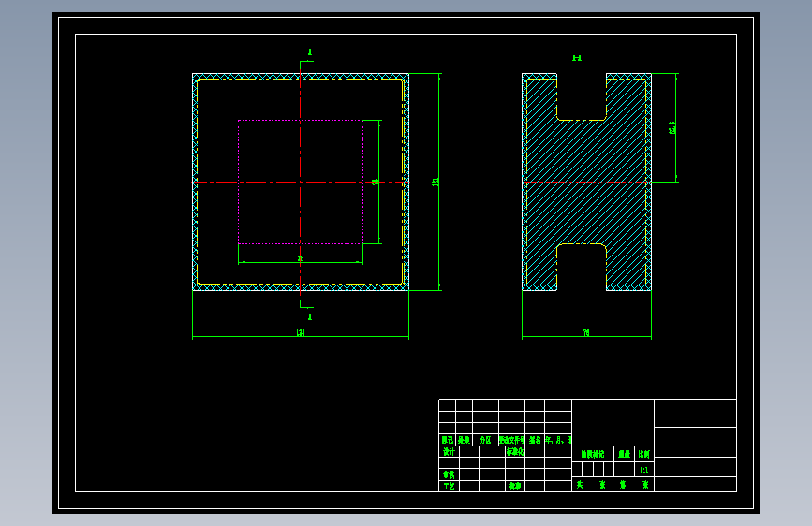Click the plan view's overall height dimension text
812x526 pixels.
pyautogui.click(x=435, y=183)
